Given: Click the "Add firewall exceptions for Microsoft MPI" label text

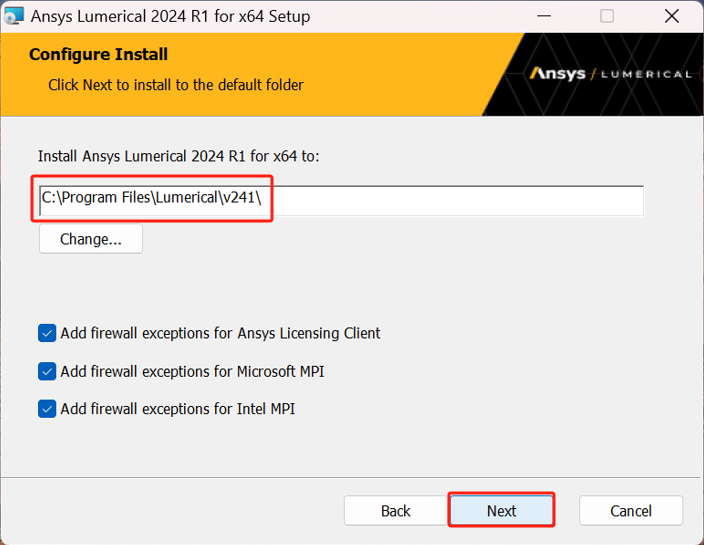Looking at the screenshot, I should click(192, 371).
